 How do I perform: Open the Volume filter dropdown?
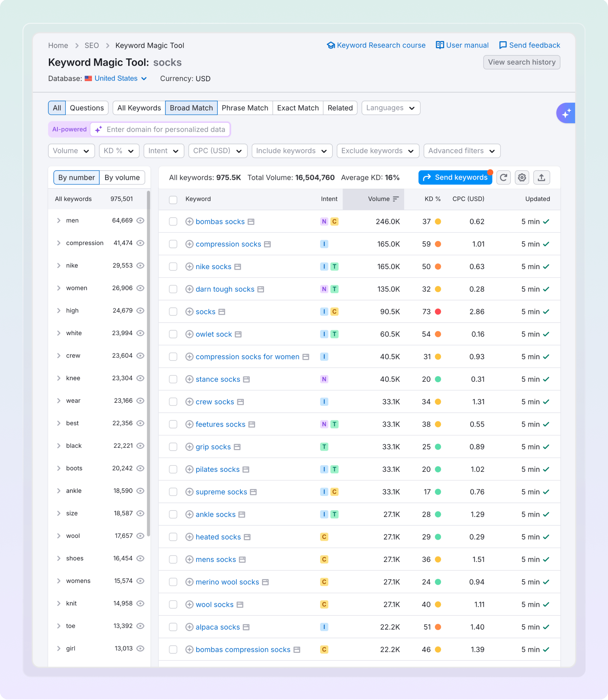[x=71, y=151]
